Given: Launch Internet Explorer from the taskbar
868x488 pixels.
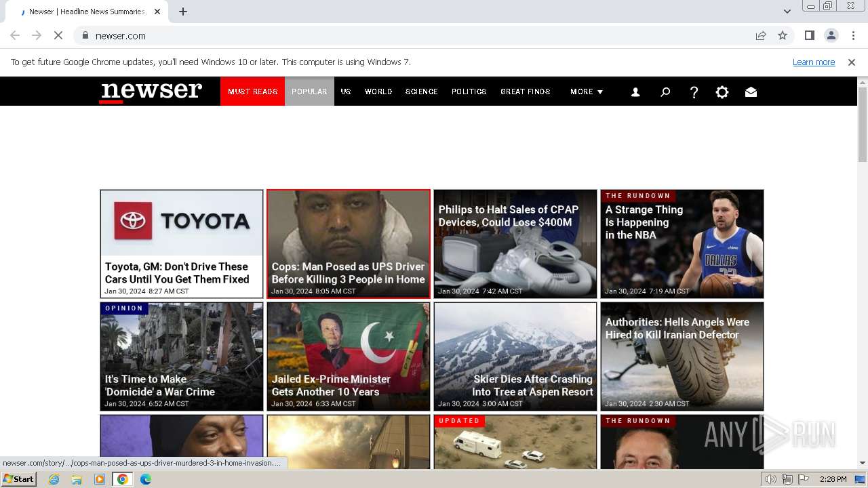Looking at the screenshot, I should (54, 479).
